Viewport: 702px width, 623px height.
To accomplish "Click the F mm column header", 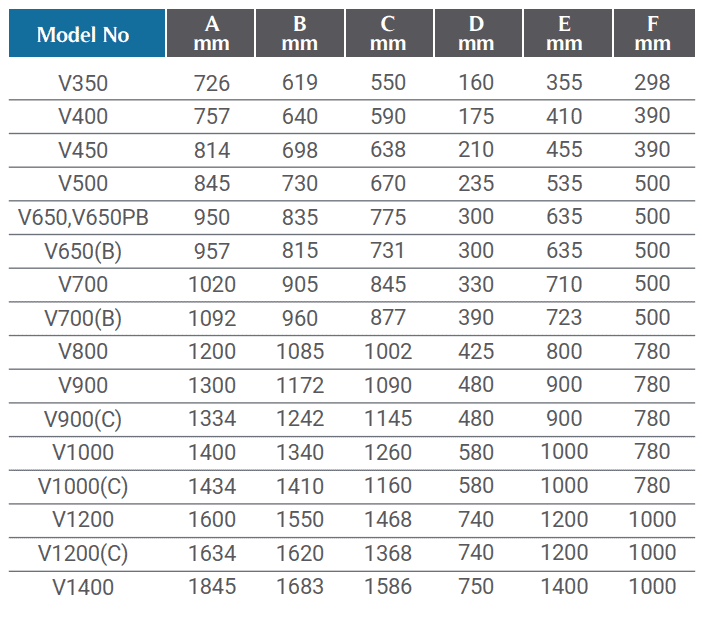I will tap(654, 34).
